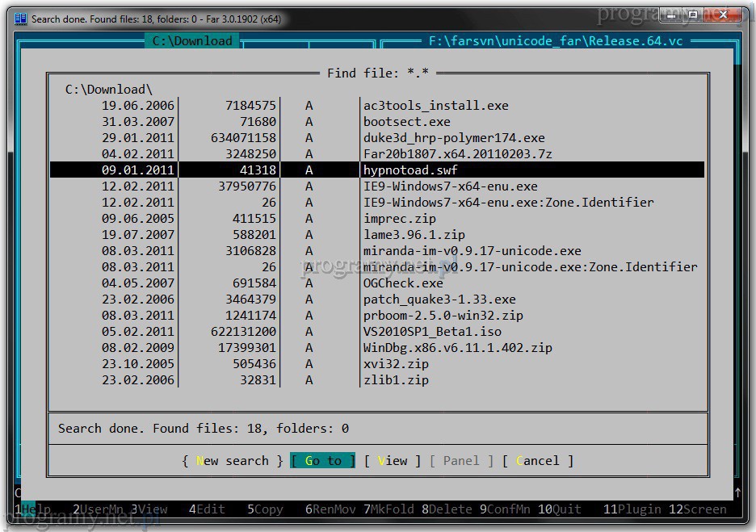Click the View button in dialog
This screenshot has height=532, width=756.
(x=393, y=461)
